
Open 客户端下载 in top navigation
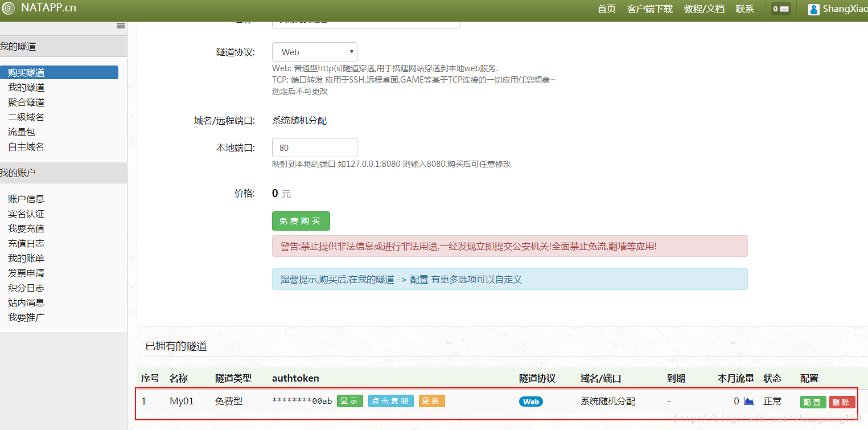pos(650,9)
